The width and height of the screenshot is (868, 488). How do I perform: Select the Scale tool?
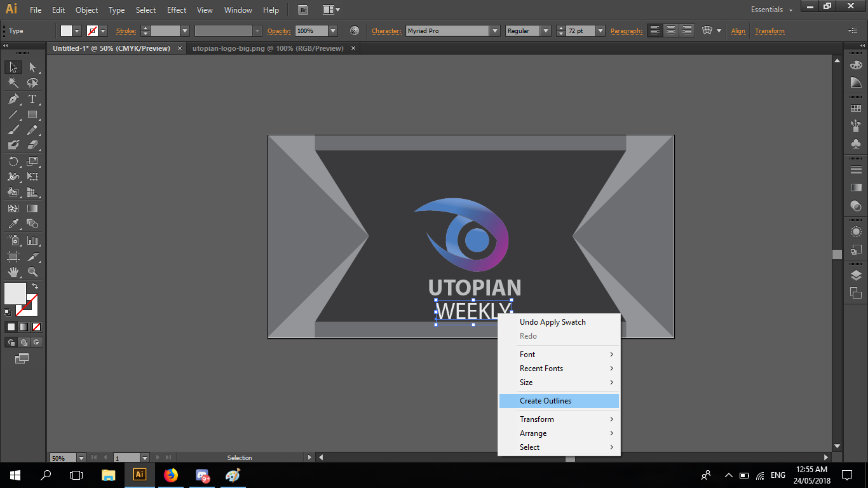(32, 161)
